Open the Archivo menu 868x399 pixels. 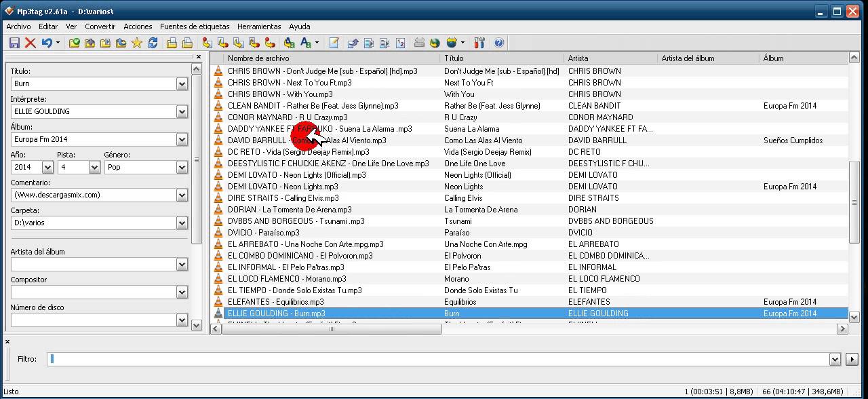(18, 26)
